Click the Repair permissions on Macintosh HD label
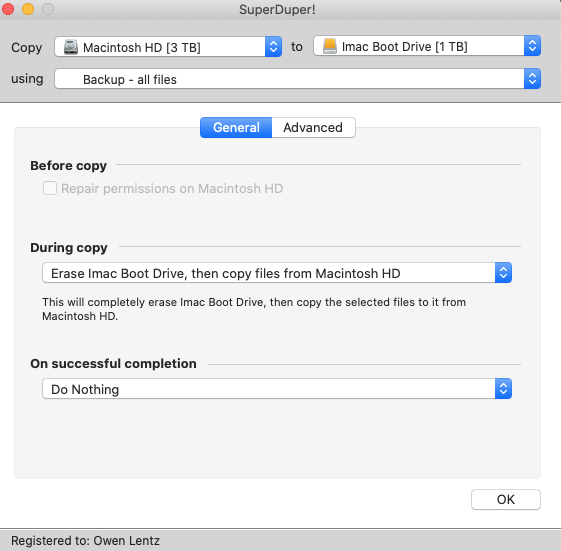The image size is (561, 551). coord(172,189)
